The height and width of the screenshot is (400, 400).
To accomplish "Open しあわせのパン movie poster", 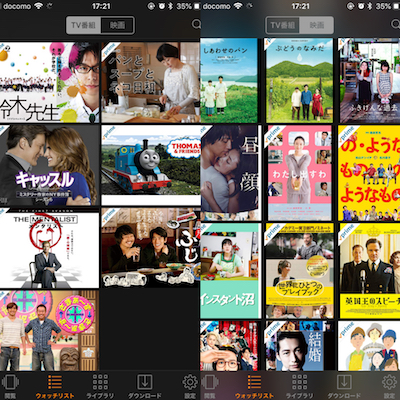I will pos(229,80).
